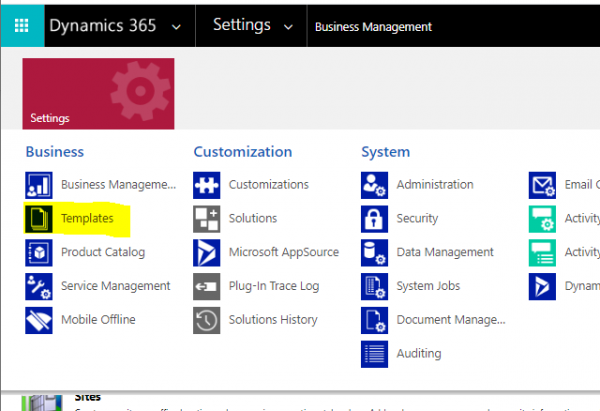This screenshot has height=411, width=600.
Task: Click the Solutions History clock icon
Action: point(207,320)
